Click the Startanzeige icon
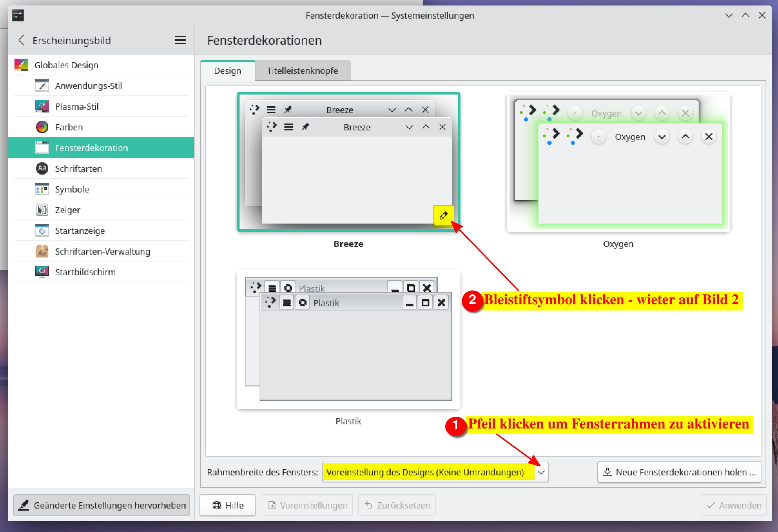Viewport: 778px width, 532px height. [42, 230]
